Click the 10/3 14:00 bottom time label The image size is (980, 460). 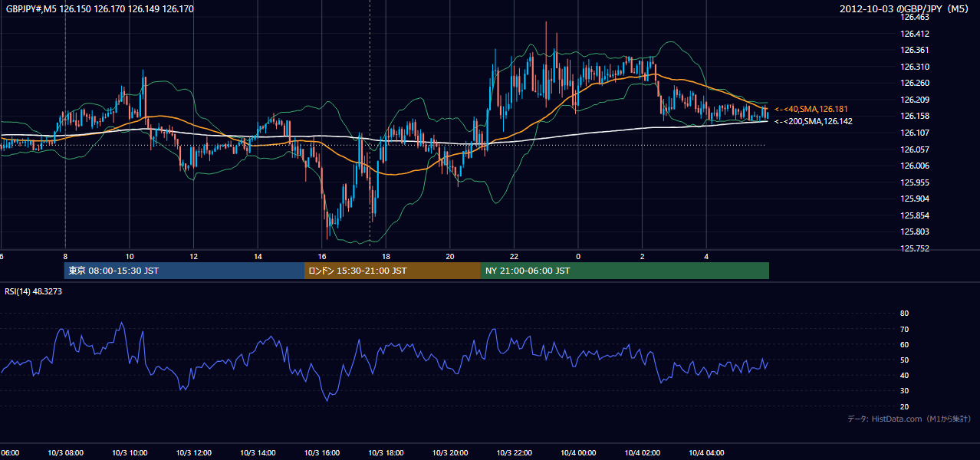[x=258, y=453]
